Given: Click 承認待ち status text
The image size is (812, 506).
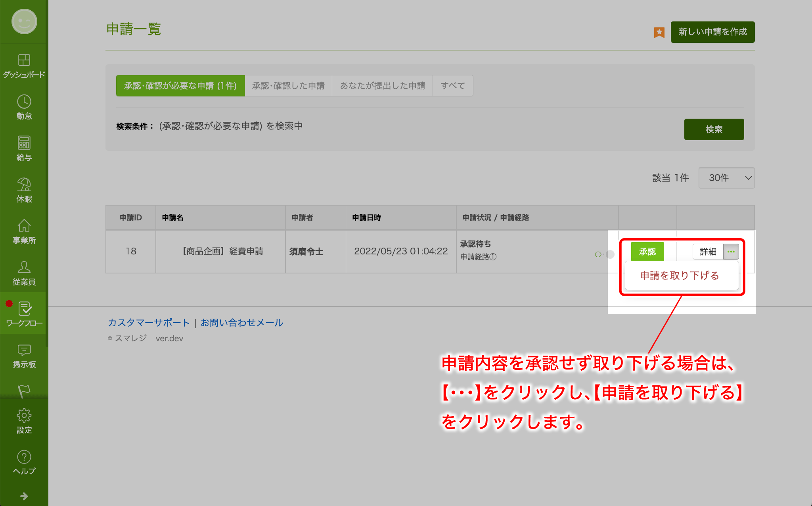Looking at the screenshot, I should coord(475,244).
